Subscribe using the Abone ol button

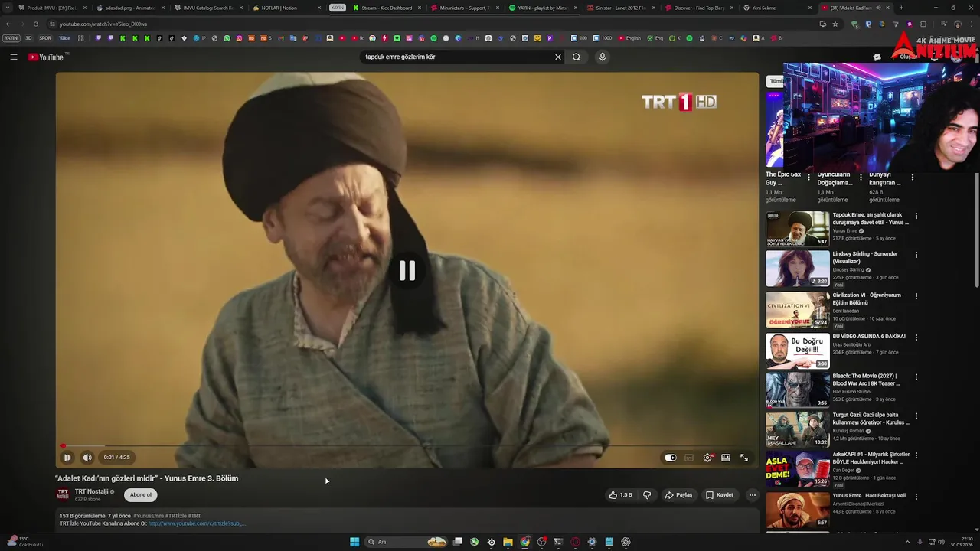141,495
